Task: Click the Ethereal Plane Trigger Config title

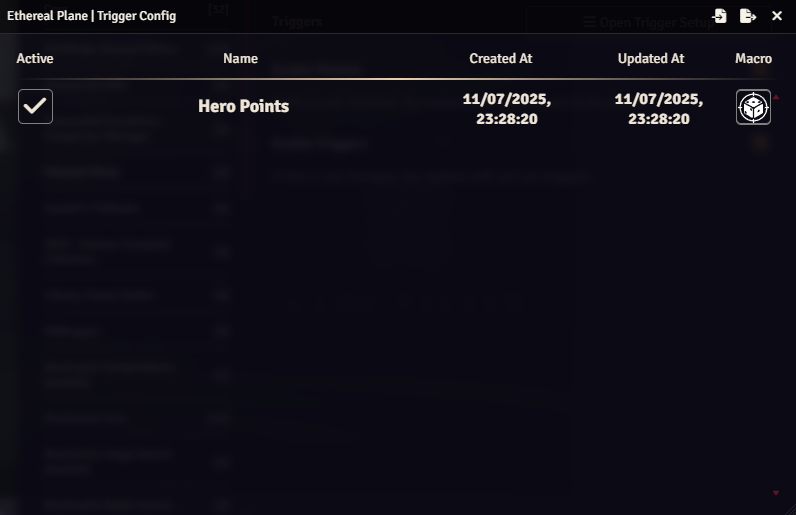Action: click(x=91, y=16)
